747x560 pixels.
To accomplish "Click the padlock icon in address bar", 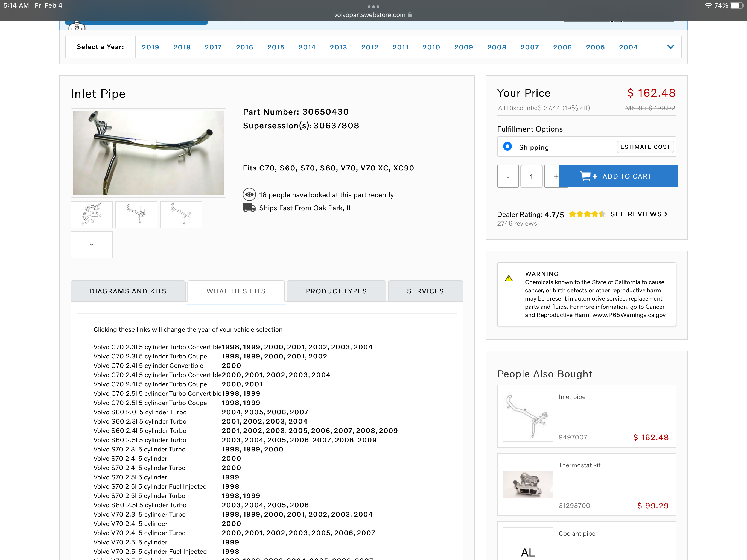I will pyautogui.click(x=410, y=15).
